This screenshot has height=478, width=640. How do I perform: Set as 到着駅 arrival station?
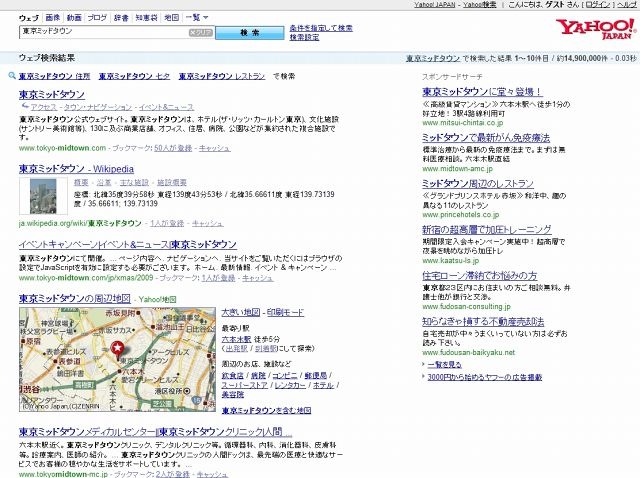[x=266, y=349]
